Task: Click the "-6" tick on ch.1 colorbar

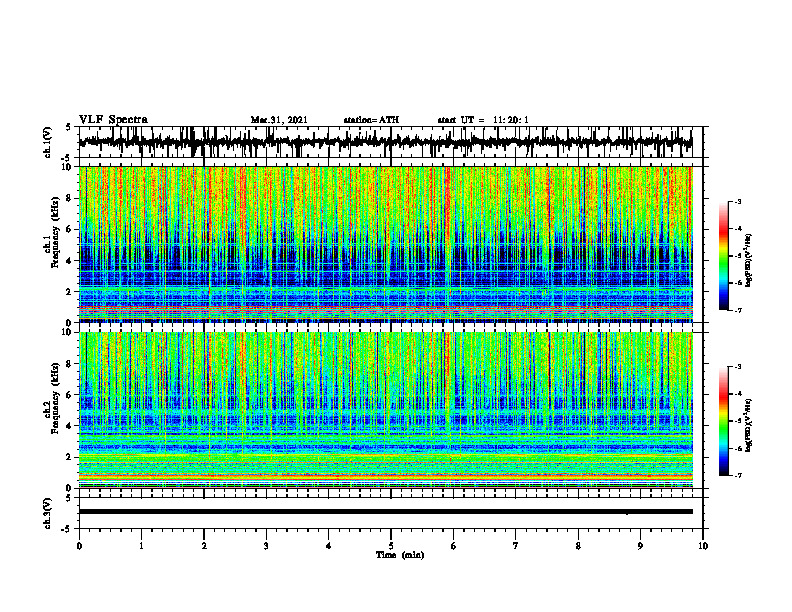Action: click(737, 283)
